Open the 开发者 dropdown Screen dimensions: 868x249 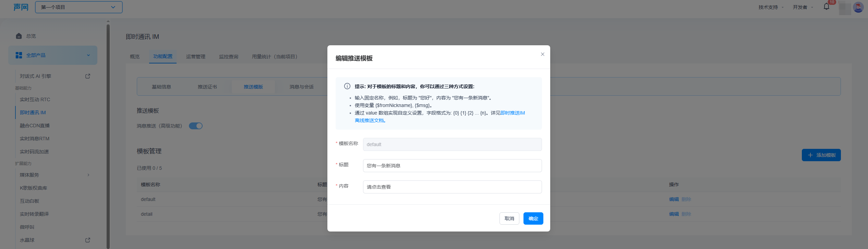click(803, 7)
